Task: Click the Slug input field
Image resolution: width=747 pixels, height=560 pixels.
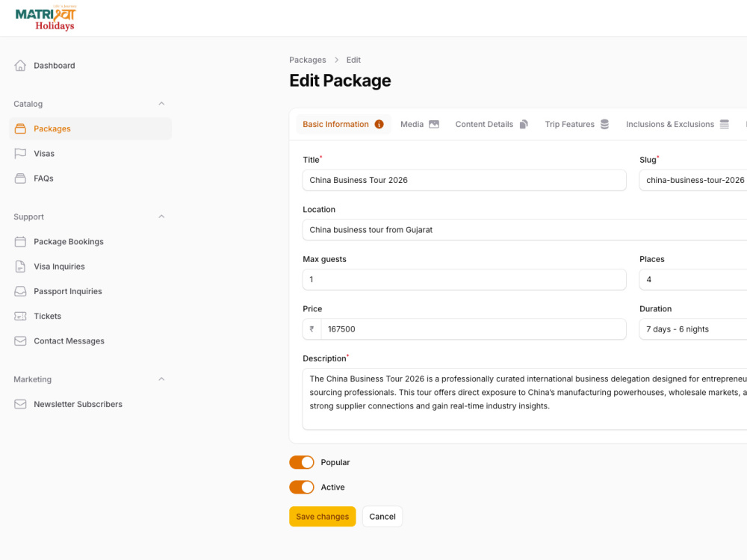Action: pyautogui.click(x=693, y=180)
